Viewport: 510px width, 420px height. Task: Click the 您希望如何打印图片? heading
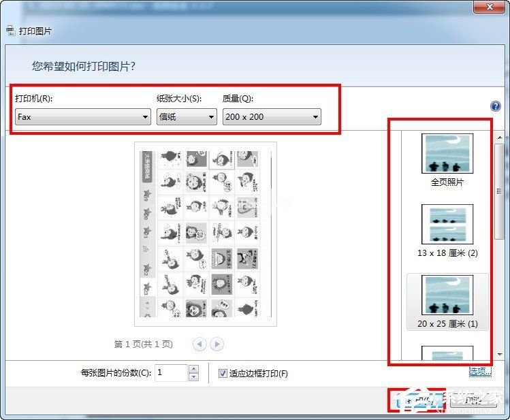coord(84,66)
